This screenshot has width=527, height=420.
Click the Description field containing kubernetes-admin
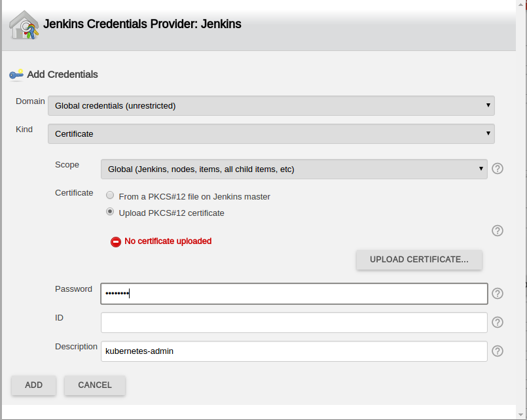(294, 351)
